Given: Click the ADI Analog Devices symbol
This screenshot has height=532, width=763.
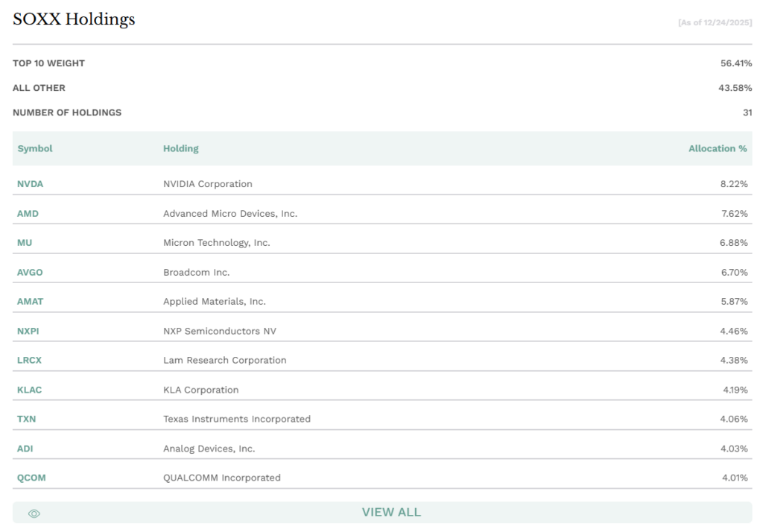Looking at the screenshot, I should pos(26,448).
